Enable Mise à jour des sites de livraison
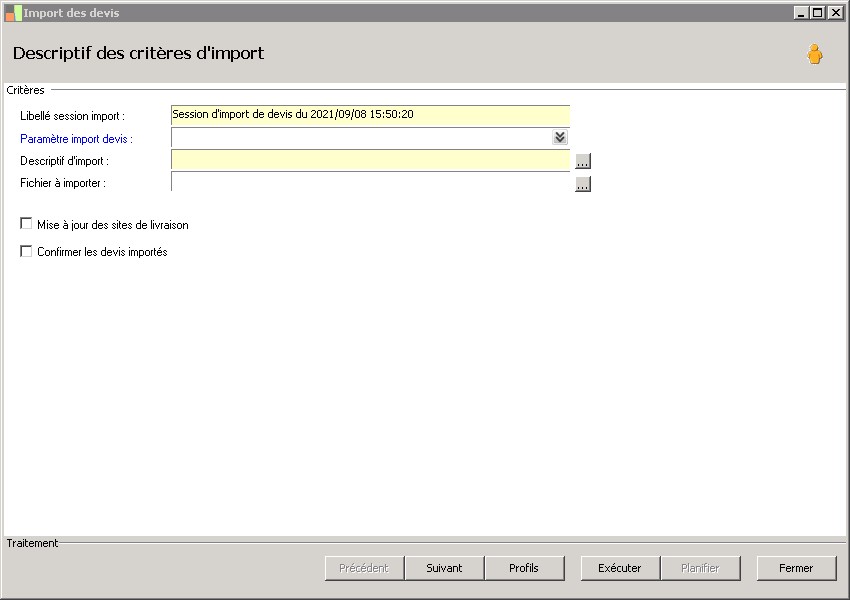Viewport: 850px width, 600px height. coord(26,223)
